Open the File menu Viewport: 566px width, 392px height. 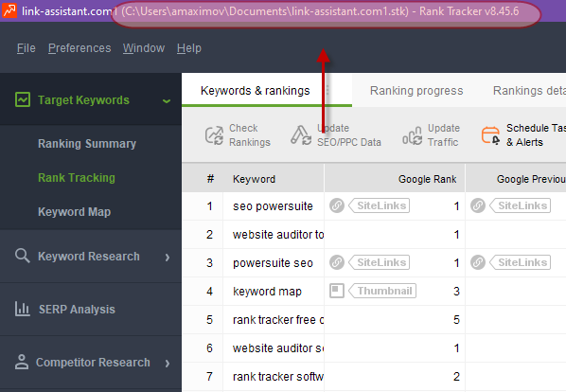[x=27, y=48]
